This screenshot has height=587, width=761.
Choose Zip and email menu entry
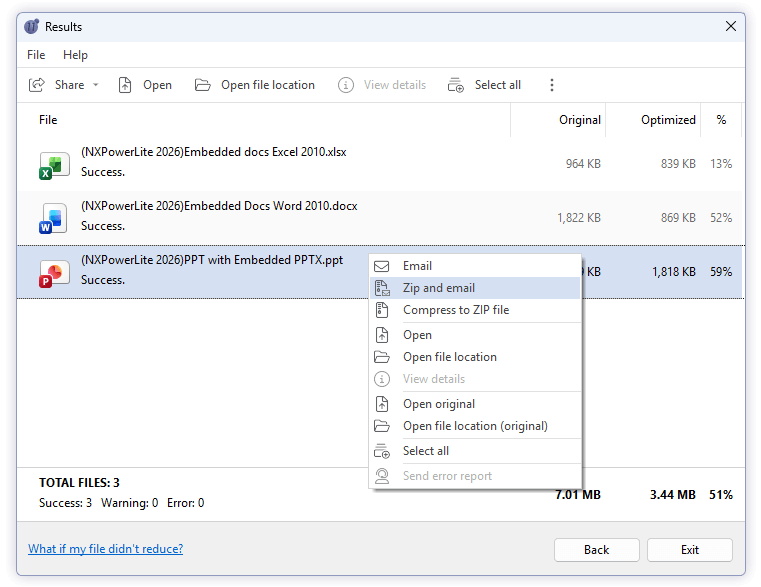(476, 288)
